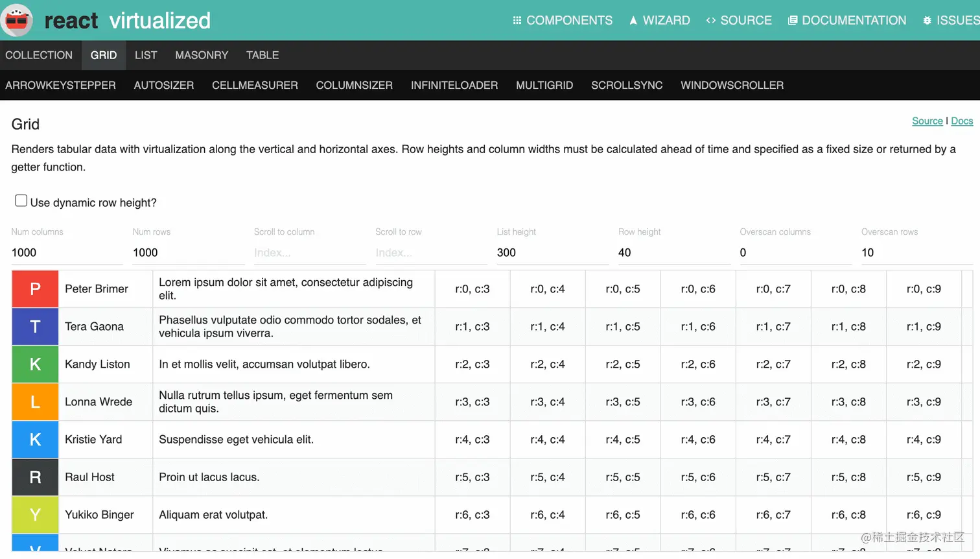
Task: Open the Wizard page
Action: pyautogui.click(x=660, y=20)
